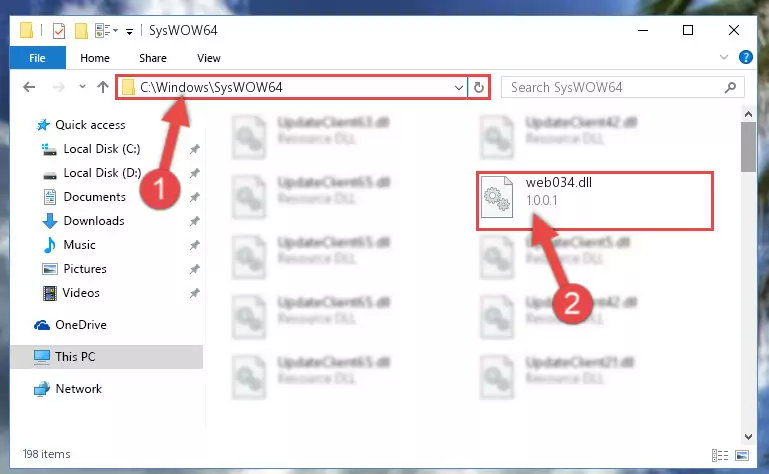Open the Pictures folder in sidebar
This screenshot has height=474, width=769.
coord(84,269)
